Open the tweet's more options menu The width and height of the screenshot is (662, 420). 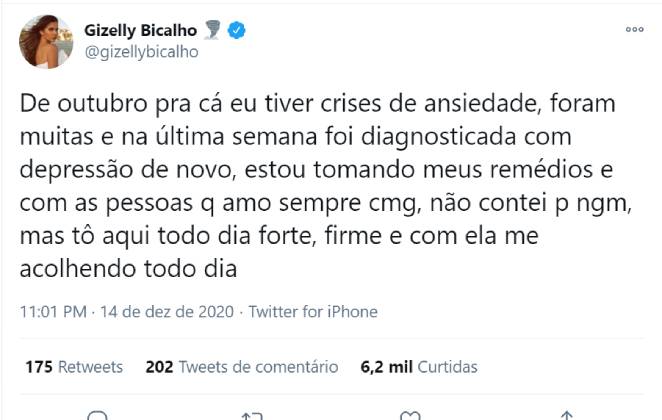[634, 30]
